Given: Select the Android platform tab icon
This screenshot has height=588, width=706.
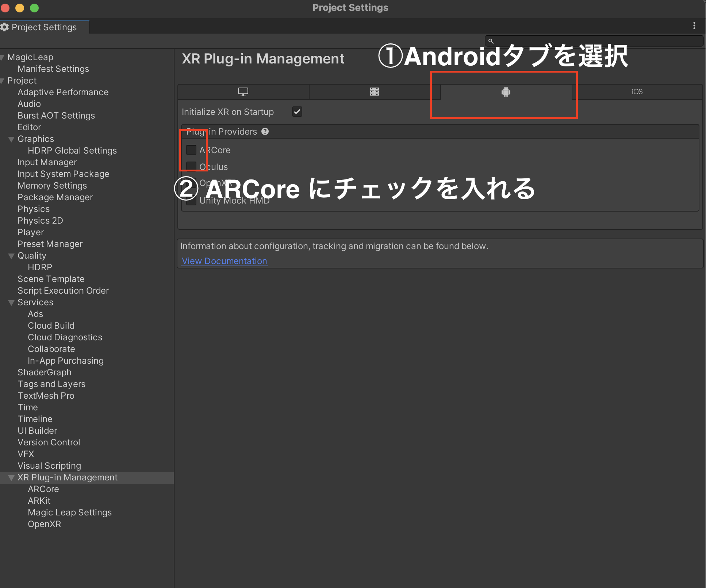Looking at the screenshot, I should tap(505, 92).
